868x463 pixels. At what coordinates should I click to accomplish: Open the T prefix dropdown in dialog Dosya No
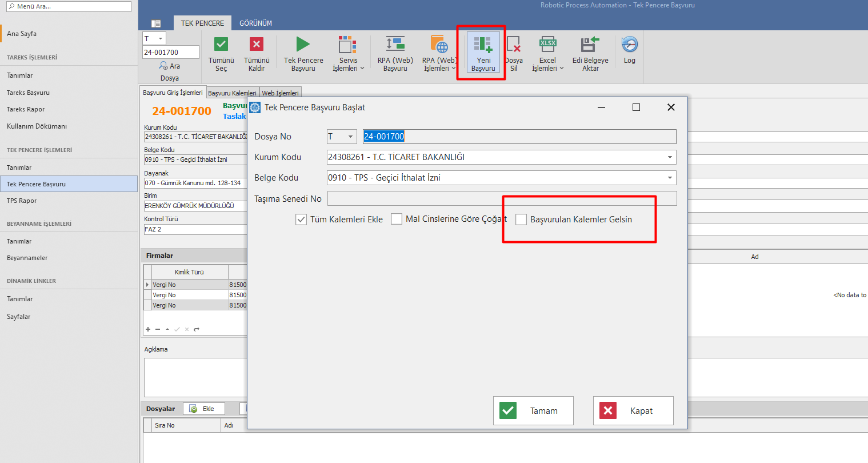point(350,137)
